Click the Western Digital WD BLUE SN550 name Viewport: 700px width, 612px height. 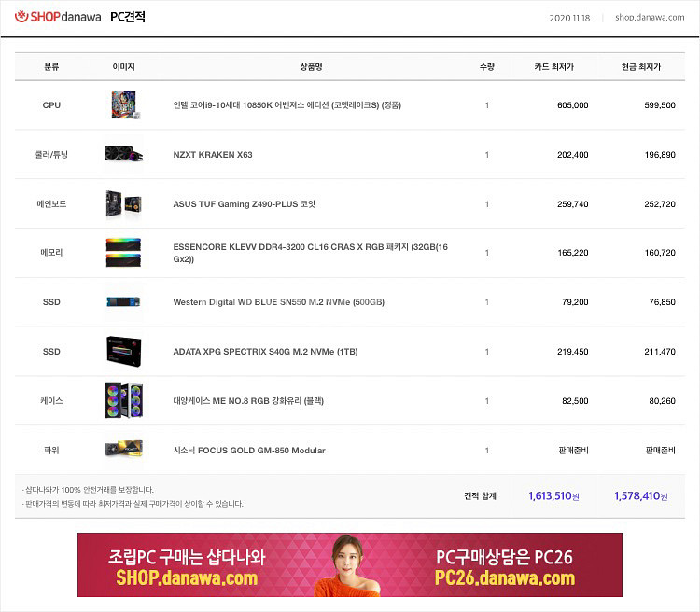click(278, 302)
